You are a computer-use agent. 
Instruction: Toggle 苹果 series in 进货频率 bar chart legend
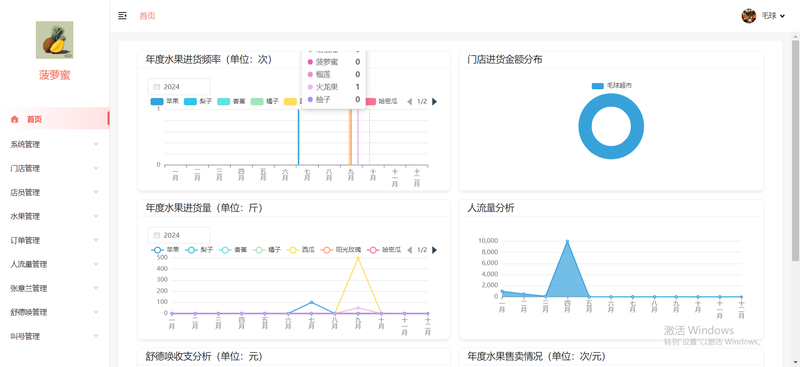point(164,102)
